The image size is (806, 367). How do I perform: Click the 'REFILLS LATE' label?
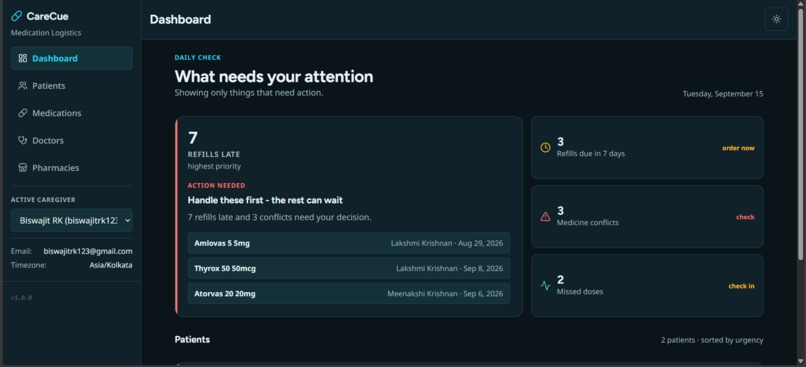pyautogui.click(x=214, y=154)
